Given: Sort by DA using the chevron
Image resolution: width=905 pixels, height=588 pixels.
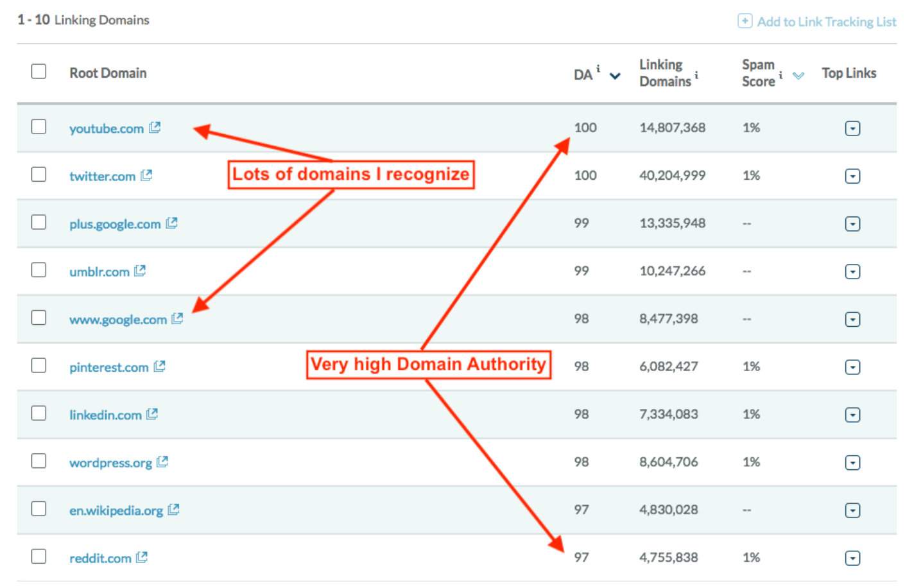Looking at the screenshot, I should pyautogui.click(x=615, y=76).
